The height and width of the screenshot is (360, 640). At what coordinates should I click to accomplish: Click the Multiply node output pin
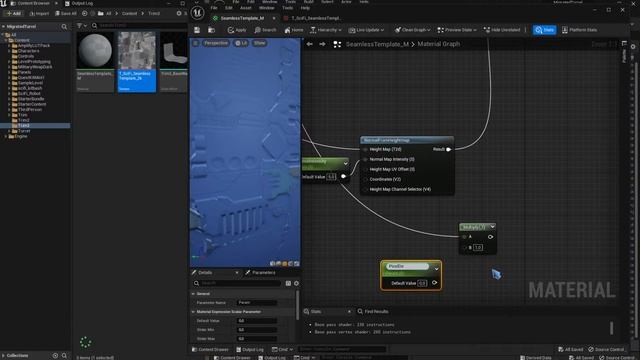490,237
